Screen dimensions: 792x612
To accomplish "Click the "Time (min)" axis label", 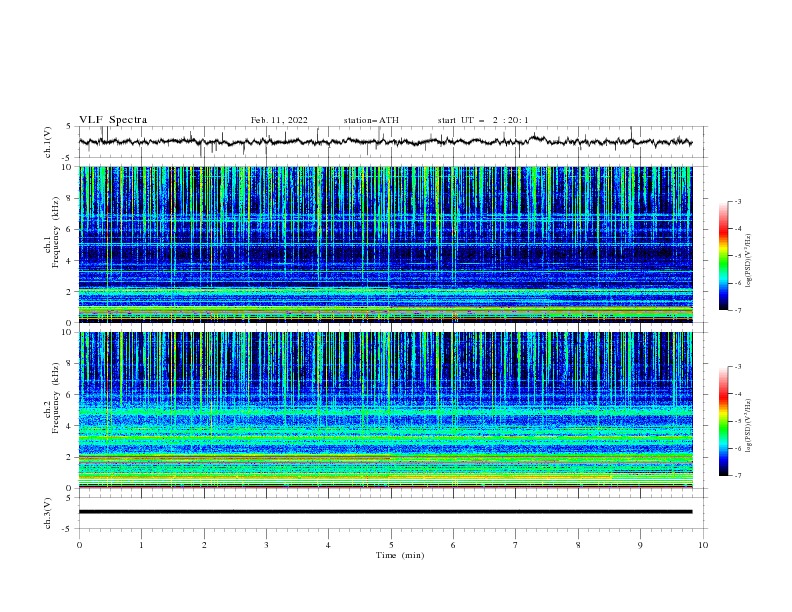I will click(x=400, y=555).
